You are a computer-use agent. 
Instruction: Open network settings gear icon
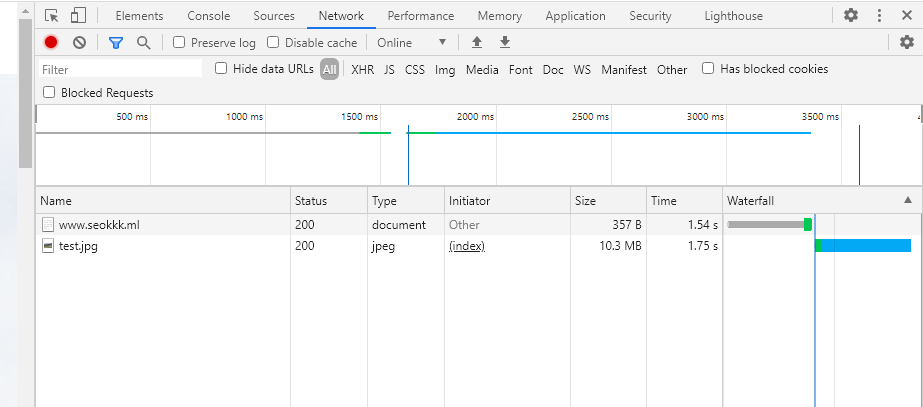point(907,42)
